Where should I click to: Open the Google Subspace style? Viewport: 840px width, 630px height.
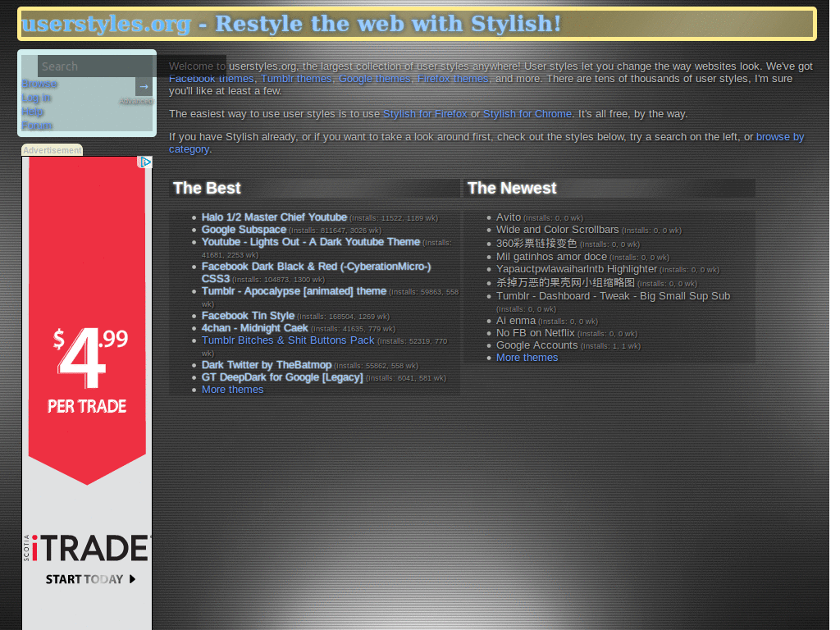point(244,230)
